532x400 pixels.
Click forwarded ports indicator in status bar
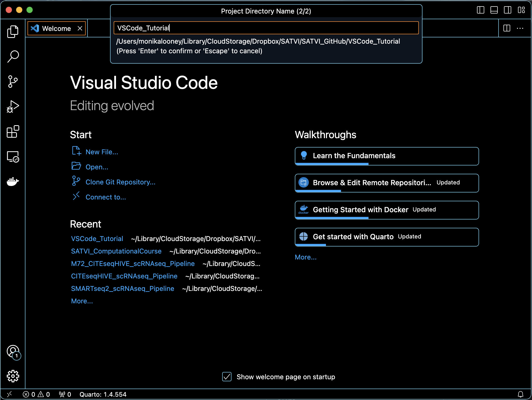click(65, 394)
